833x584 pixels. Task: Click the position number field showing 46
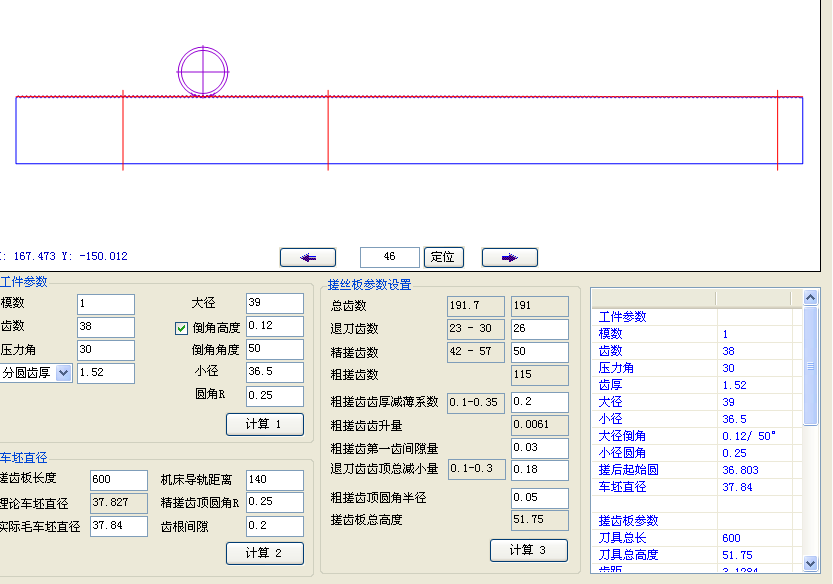point(390,257)
